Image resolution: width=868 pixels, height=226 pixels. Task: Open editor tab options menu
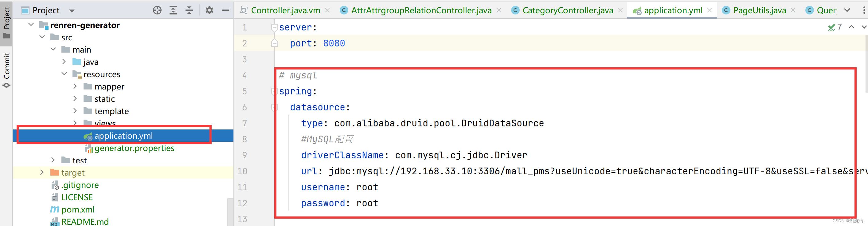point(864,10)
